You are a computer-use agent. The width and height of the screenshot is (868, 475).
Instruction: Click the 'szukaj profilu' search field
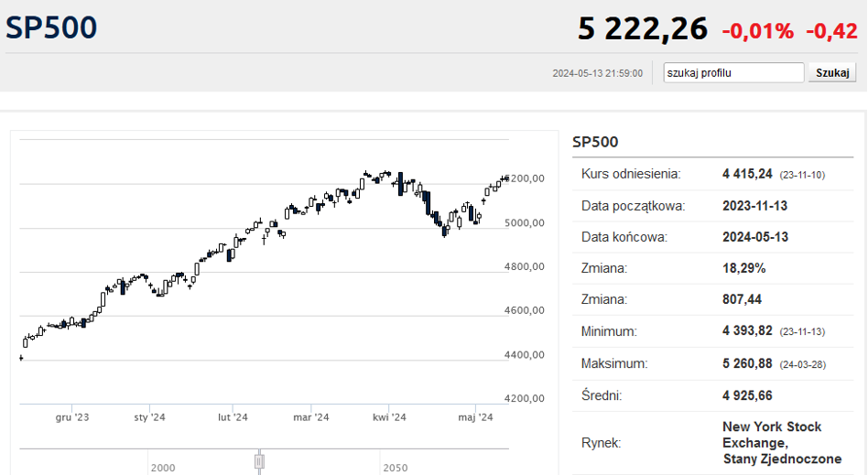[733, 73]
